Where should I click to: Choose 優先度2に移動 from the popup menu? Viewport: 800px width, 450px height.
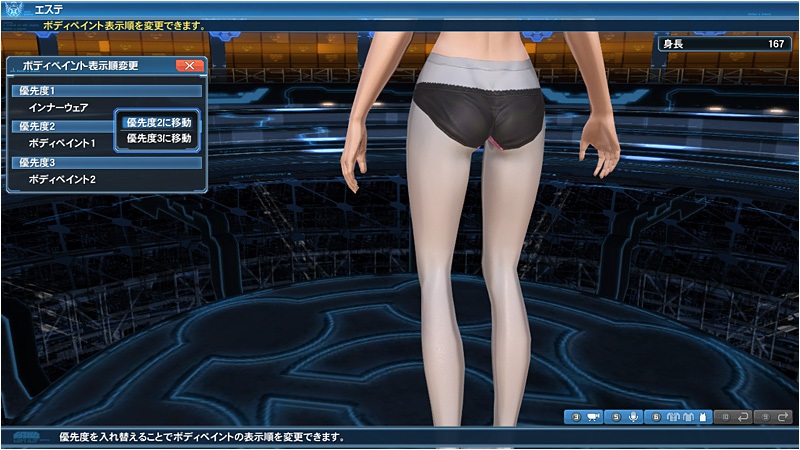(158, 122)
